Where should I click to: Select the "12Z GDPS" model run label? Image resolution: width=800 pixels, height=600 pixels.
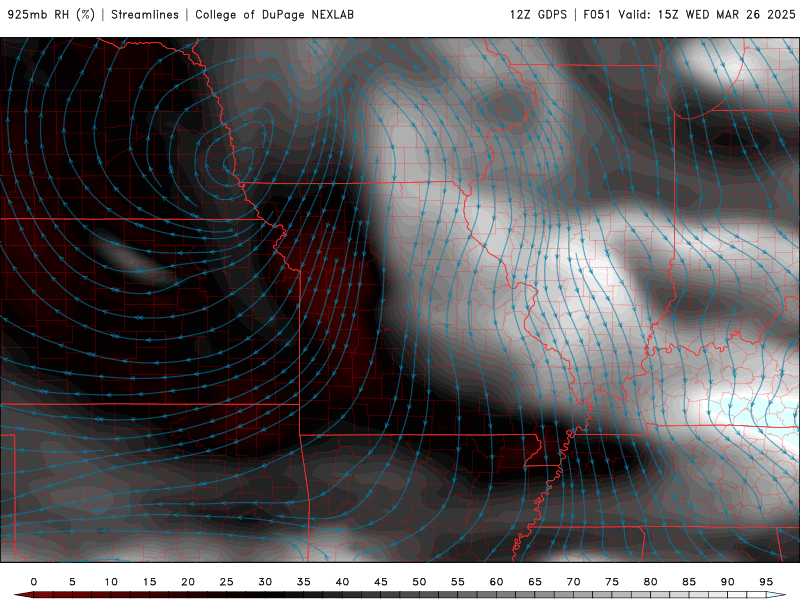538,14
